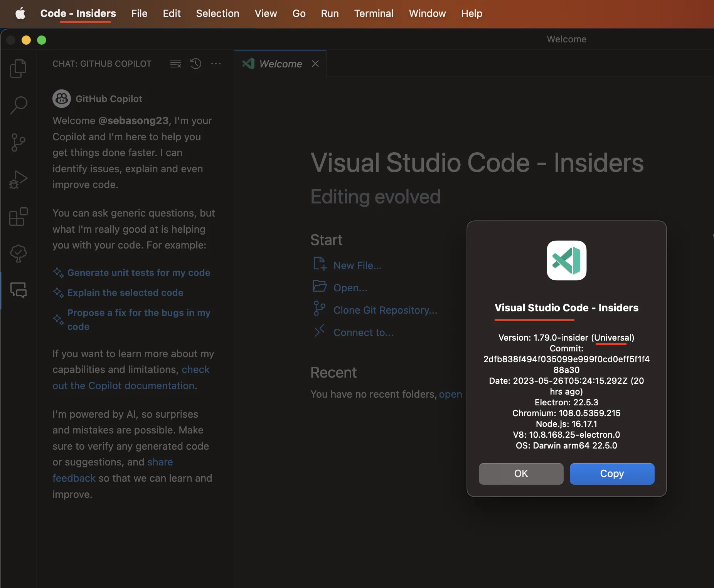Click the sparkle icon beside Generate unit tests
The width and height of the screenshot is (714, 588).
coord(59,273)
